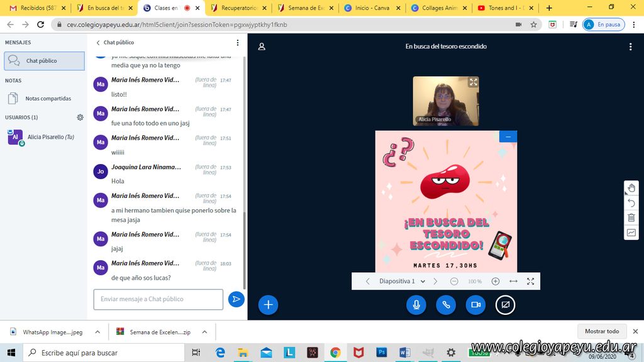Click zoom out minus on presentation
The width and height of the screenshot is (644, 362).
tap(454, 282)
